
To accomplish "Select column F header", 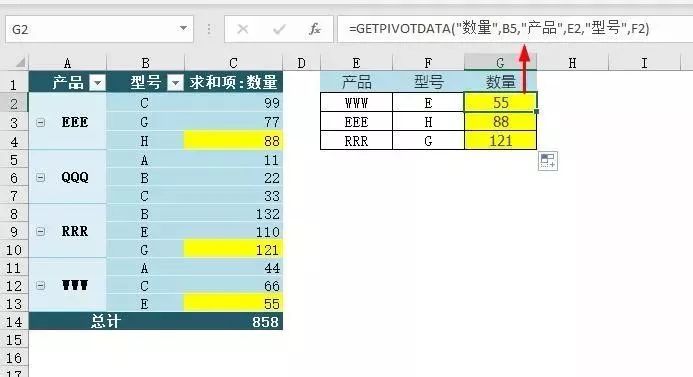I will tap(428, 63).
